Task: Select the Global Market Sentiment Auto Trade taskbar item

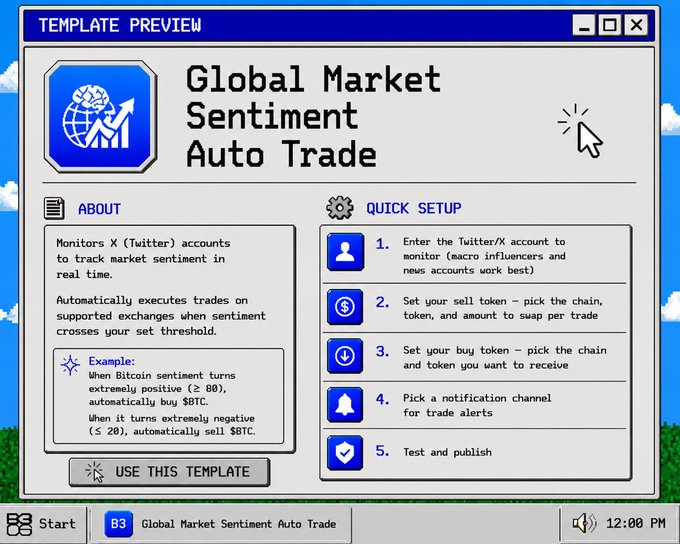Action: coord(221,524)
